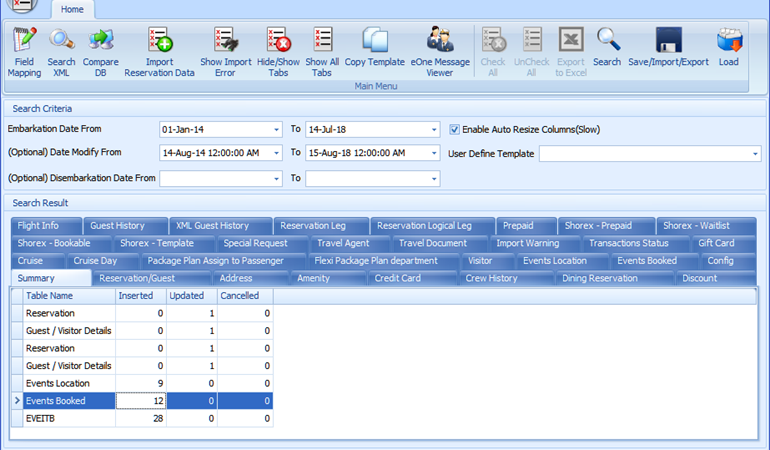The image size is (770, 450).
Task: Open the Gift Card tab
Action: click(724, 244)
